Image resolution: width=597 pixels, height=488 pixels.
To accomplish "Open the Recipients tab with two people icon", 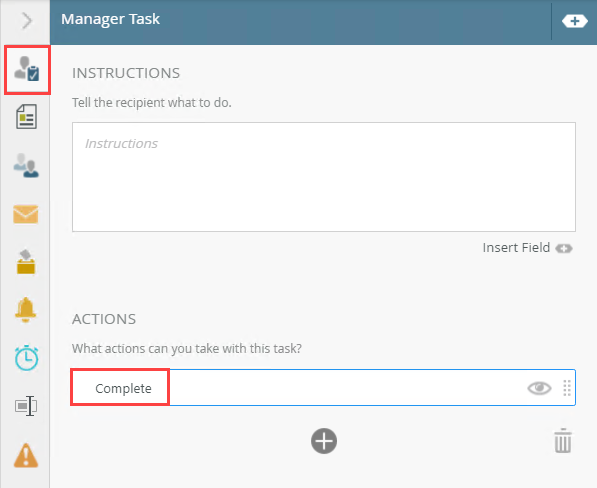I will coord(26,165).
